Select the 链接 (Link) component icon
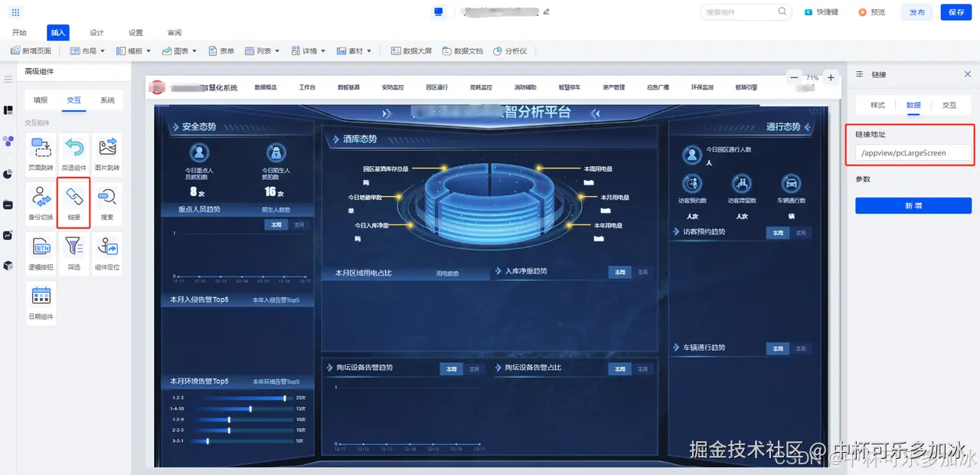 pyautogui.click(x=73, y=202)
